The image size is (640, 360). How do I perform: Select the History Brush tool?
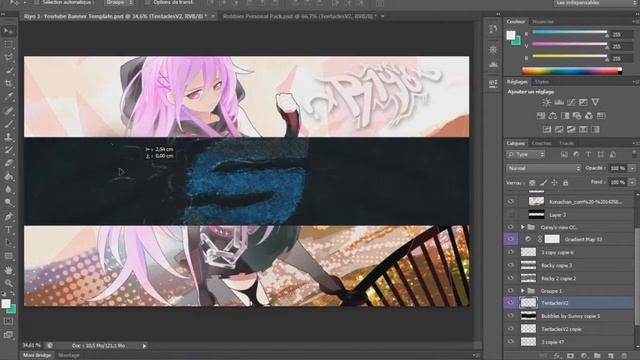8,150
